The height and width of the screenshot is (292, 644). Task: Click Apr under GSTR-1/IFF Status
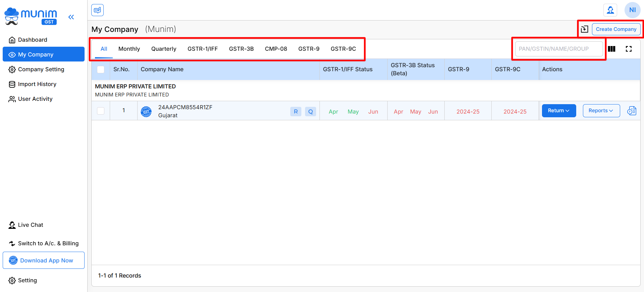click(x=333, y=112)
